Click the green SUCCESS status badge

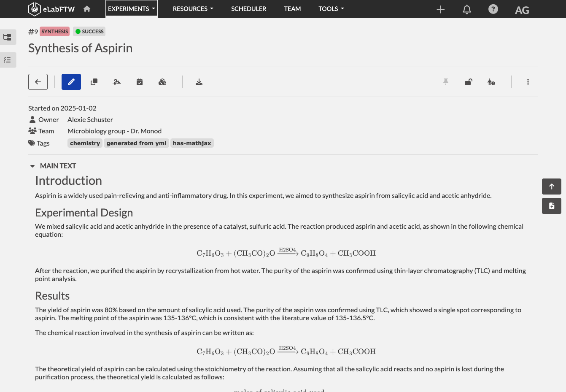(x=89, y=32)
